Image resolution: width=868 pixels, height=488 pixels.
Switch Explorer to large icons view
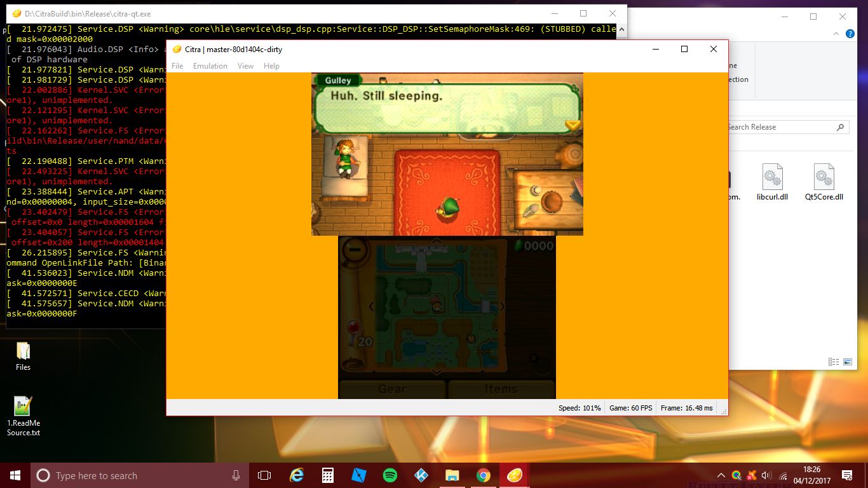tap(848, 362)
